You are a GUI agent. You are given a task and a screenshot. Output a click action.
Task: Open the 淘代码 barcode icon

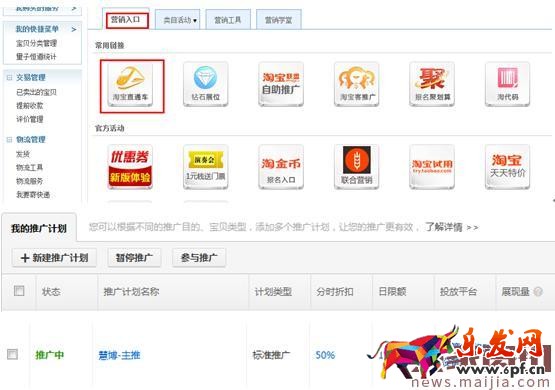coord(507,84)
